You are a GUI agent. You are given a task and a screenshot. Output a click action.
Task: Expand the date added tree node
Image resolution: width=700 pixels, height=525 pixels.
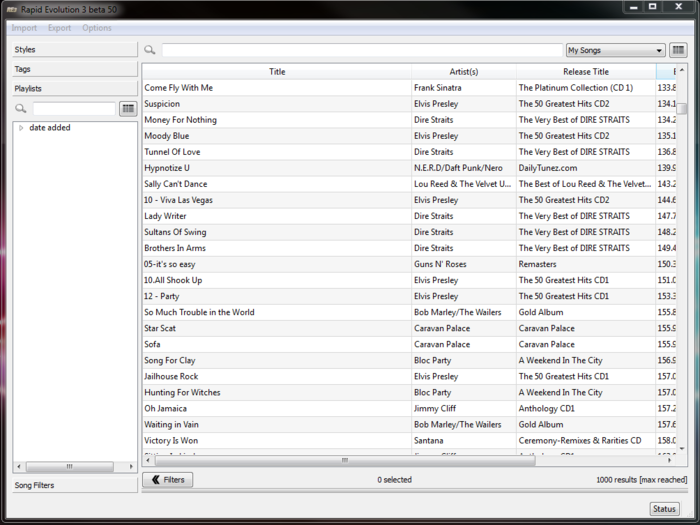point(21,128)
